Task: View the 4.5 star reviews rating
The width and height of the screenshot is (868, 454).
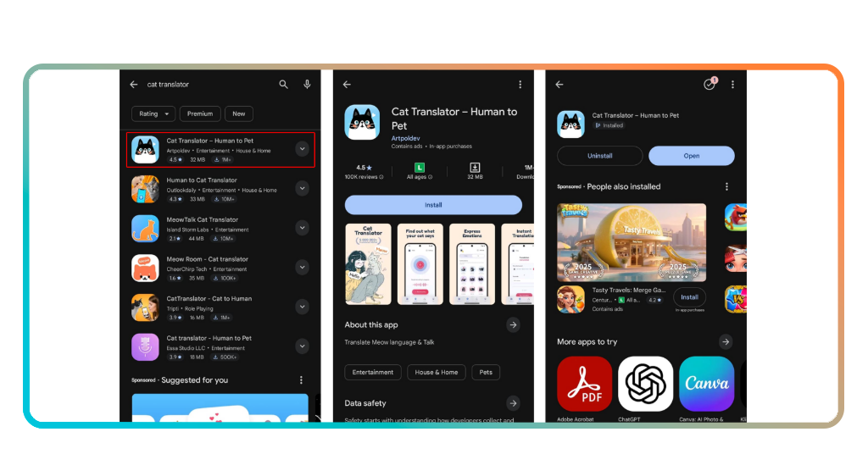Action: pos(364,171)
